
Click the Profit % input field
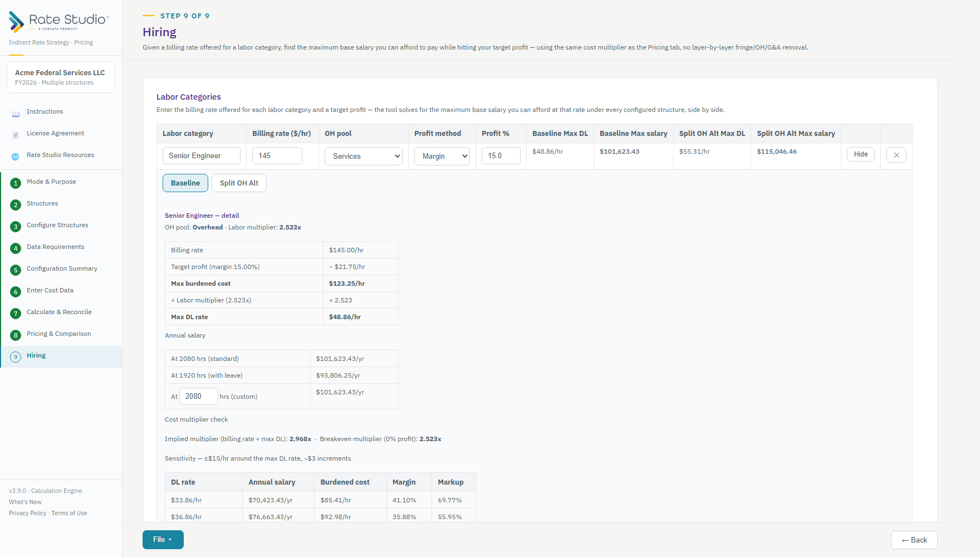click(x=501, y=156)
